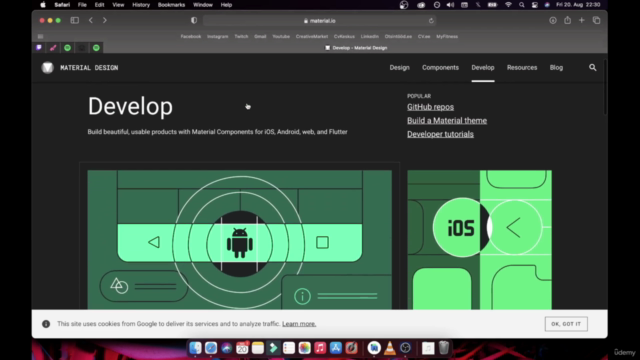Viewport: 640px width, 360px height.
Task: Reload the page with the refresh icon
Action: click(431, 20)
